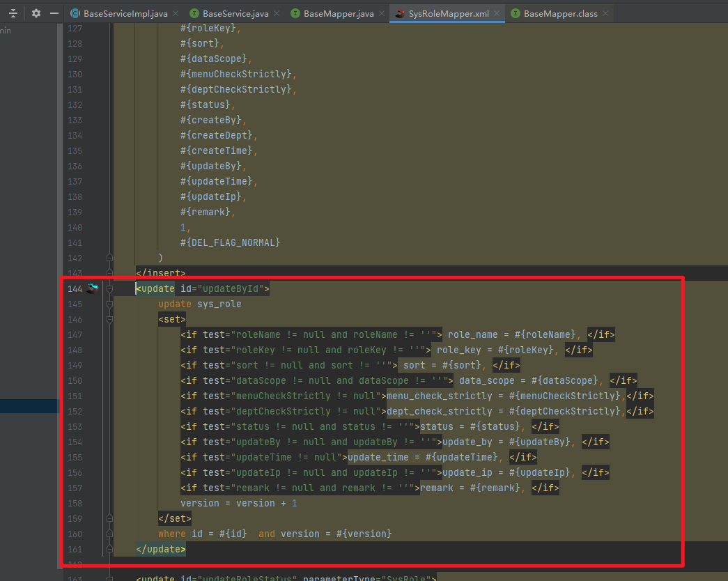The width and height of the screenshot is (728, 581).
Task: Click the BaseServiceImpl.java class file icon
Action: [75, 13]
